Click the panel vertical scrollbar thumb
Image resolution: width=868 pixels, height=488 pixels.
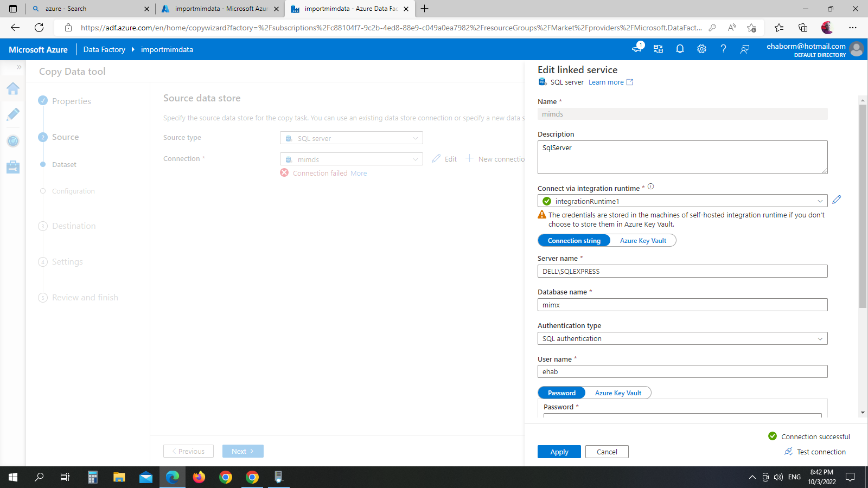coord(863,206)
